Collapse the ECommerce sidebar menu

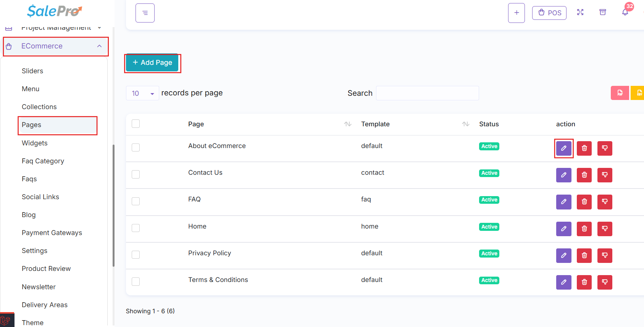coord(56,46)
